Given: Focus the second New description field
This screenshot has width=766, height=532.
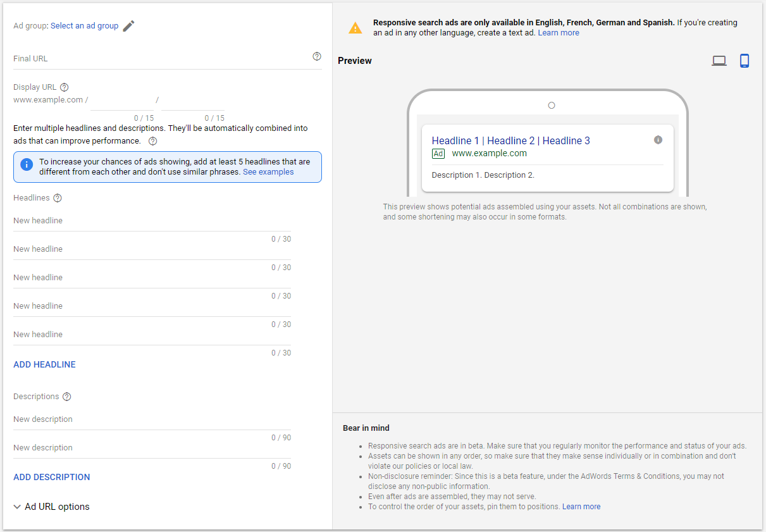Looking at the screenshot, I should pyautogui.click(x=152, y=448).
